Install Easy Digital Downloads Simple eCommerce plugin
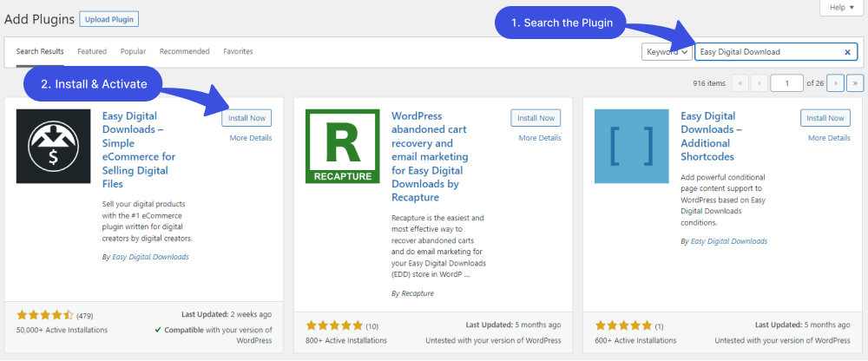The image size is (868, 361). pyautogui.click(x=247, y=118)
